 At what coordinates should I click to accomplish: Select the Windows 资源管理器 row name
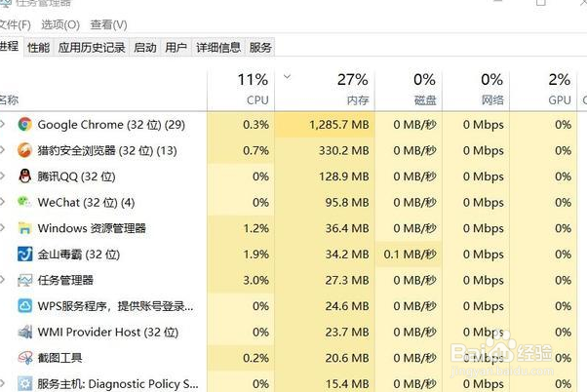pyautogui.click(x=92, y=228)
